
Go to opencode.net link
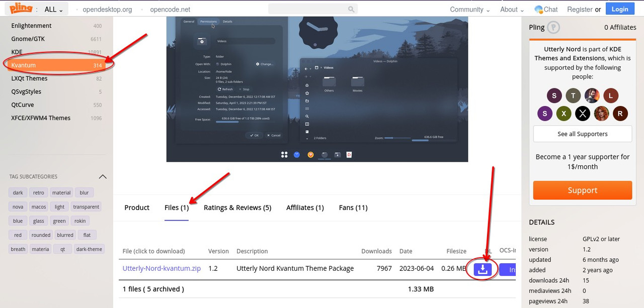click(x=170, y=9)
